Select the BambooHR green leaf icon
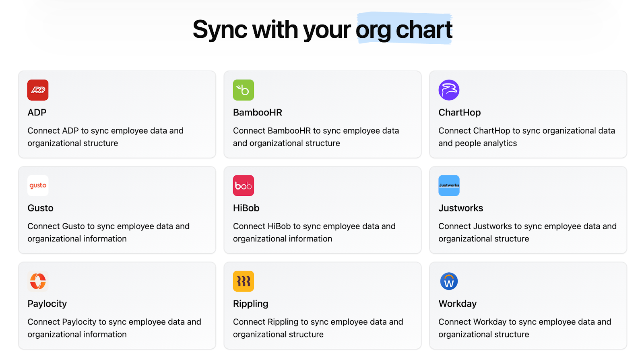 coord(243,90)
